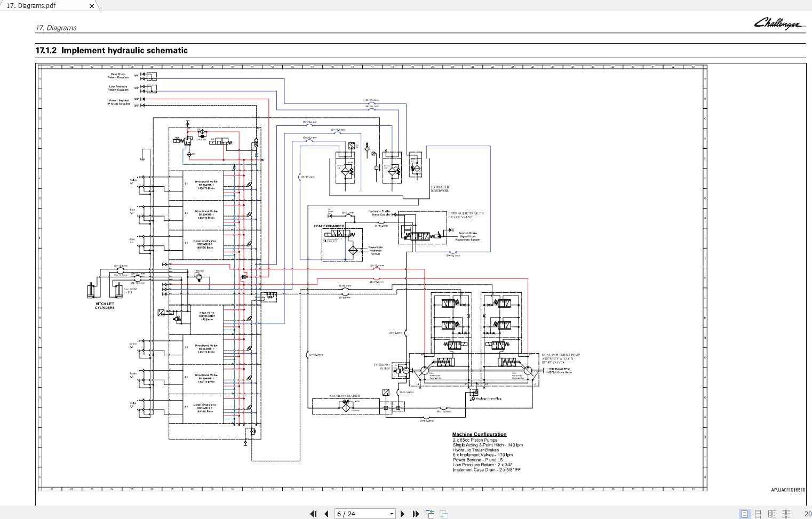Advance to the next page
The width and height of the screenshot is (812, 519).
click(403, 514)
